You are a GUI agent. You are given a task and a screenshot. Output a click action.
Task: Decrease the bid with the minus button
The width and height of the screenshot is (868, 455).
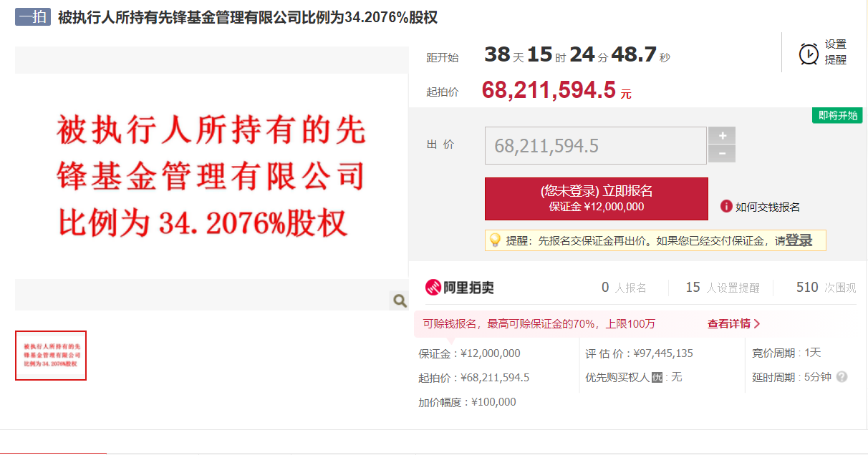tap(722, 154)
